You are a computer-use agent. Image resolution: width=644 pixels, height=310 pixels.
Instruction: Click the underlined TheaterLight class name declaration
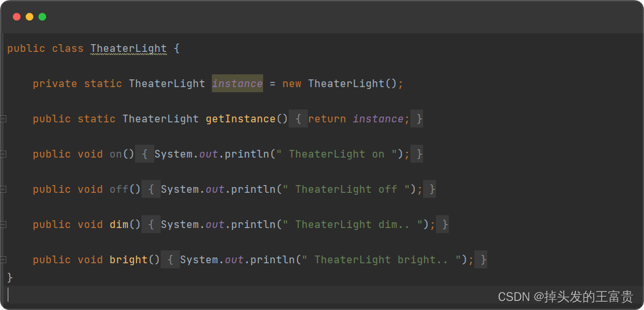(129, 49)
